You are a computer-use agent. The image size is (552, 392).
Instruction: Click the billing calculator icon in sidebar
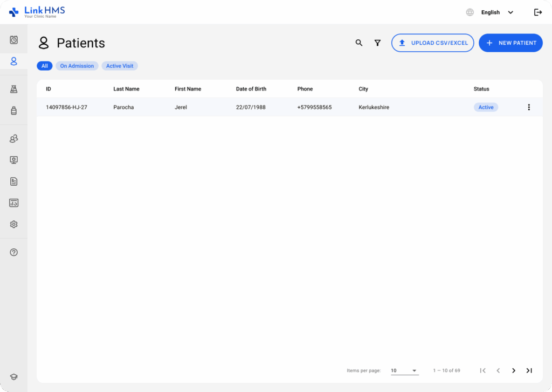pos(13,202)
